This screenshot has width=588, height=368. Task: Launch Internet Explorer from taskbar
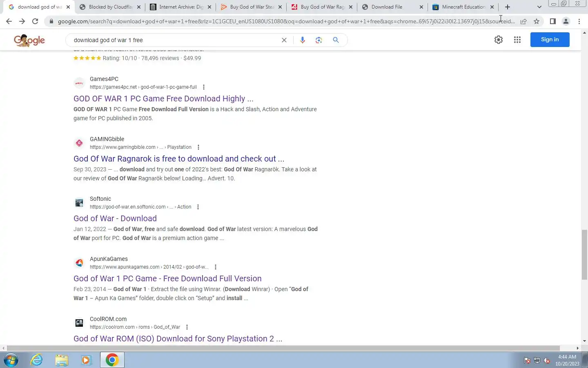click(x=37, y=360)
